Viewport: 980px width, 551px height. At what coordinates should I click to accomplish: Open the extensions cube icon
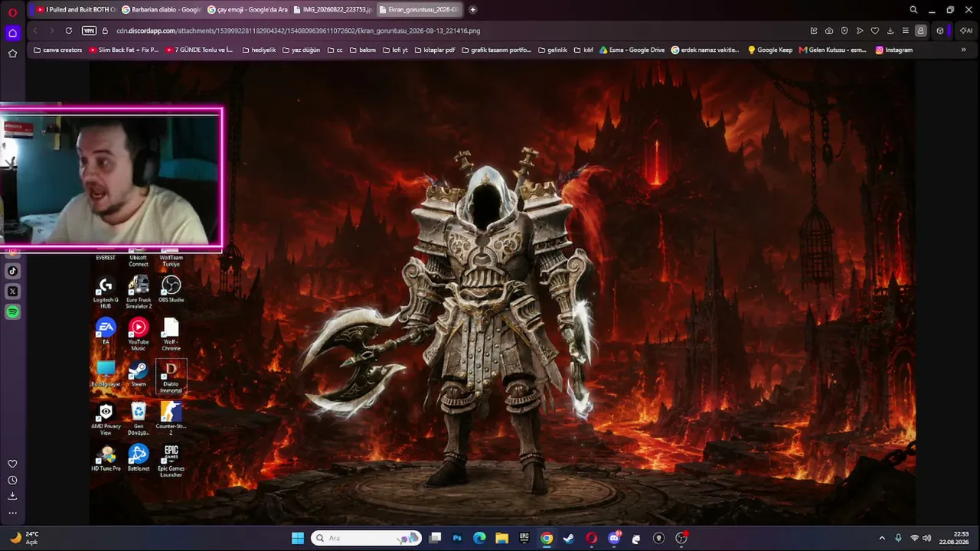[940, 31]
